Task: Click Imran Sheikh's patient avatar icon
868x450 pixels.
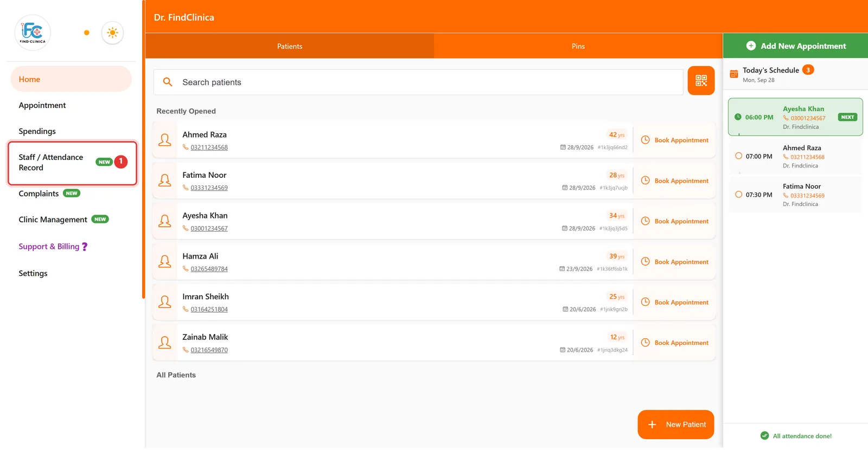Action: [165, 302]
